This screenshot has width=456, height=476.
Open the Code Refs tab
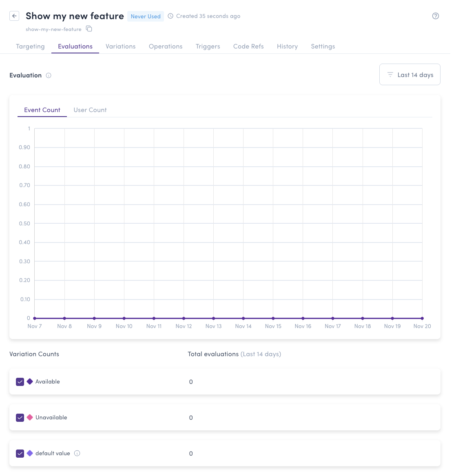coord(248,46)
